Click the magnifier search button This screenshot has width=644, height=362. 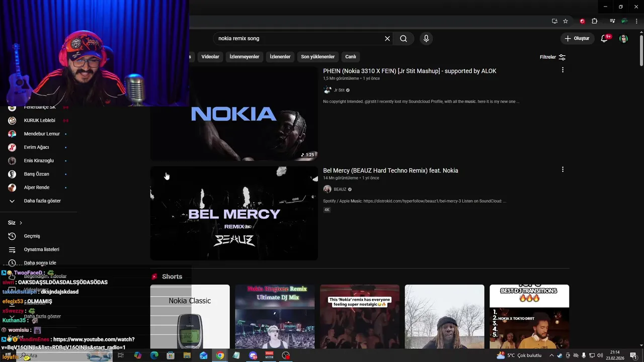pyautogui.click(x=404, y=39)
